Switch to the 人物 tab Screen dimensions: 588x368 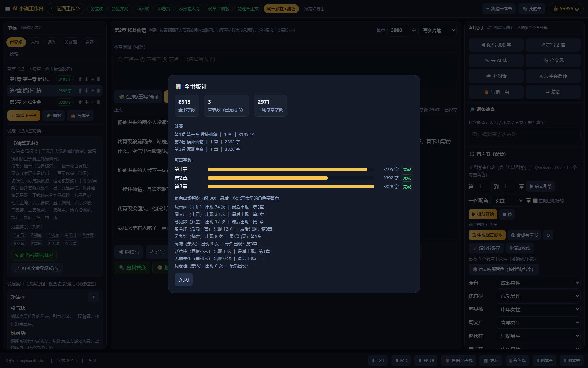point(35,42)
